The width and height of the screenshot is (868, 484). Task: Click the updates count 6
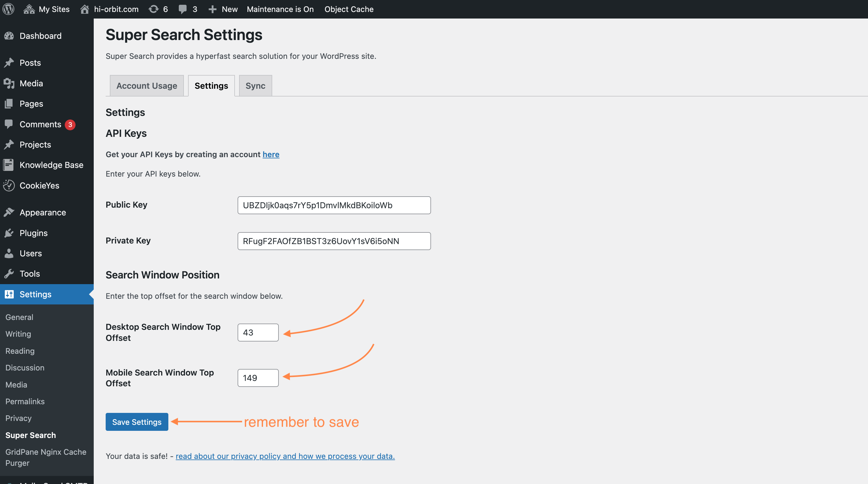point(165,9)
